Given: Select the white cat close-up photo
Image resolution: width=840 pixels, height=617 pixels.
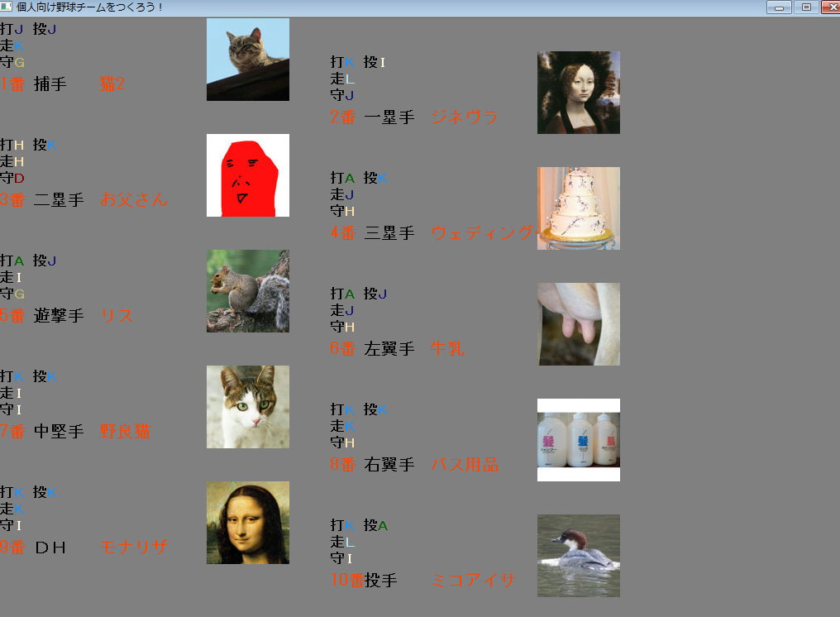Looking at the screenshot, I should point(247,407).
